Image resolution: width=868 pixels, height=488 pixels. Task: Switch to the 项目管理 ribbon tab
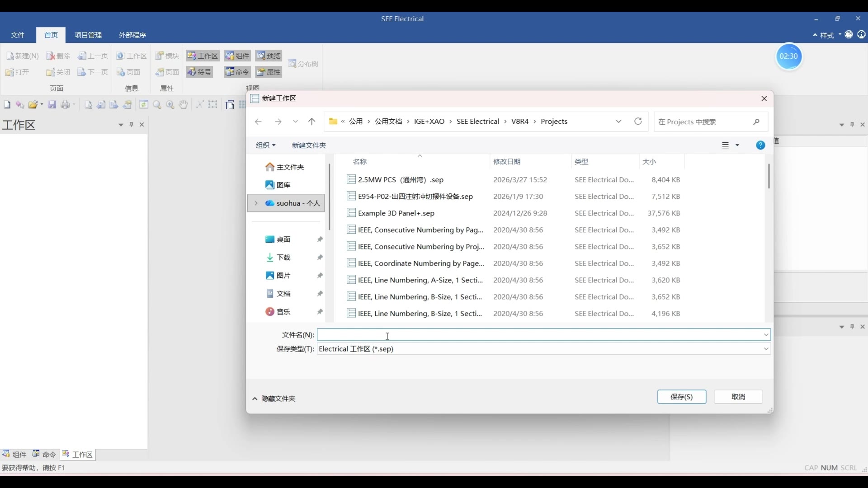click(x=88, y=35)
